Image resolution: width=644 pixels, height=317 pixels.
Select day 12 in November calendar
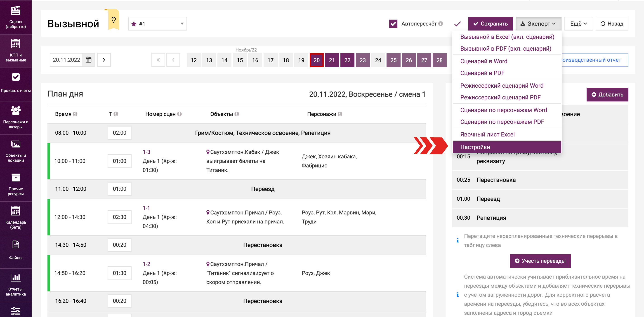(194, 60)
